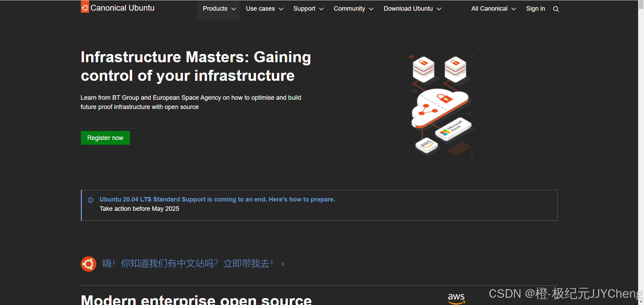644x305 pixels.
Task: Expand the All Canonical menu
Action: (x=493, y=9)
